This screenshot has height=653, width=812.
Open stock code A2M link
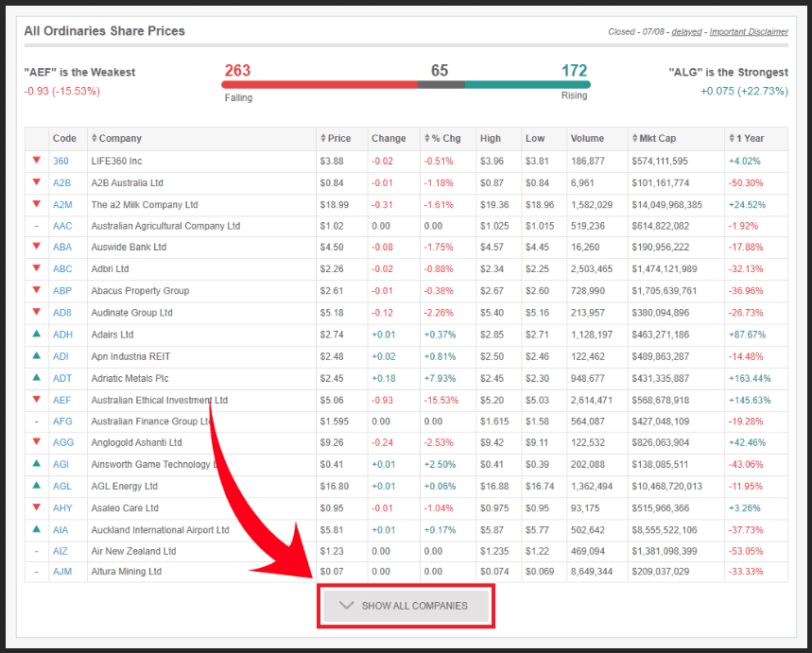[62, 204]
